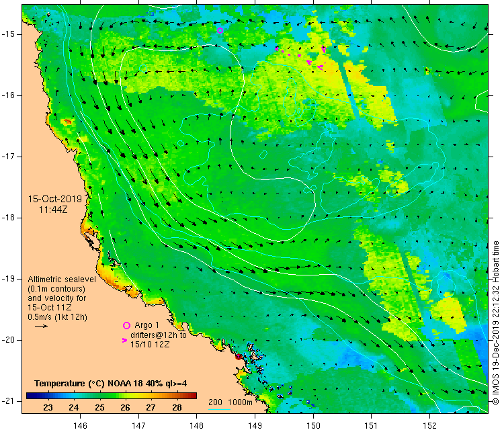Click the '1000m' depth label
The height and width of the screenshot is (430, 504).
point(240,402)
